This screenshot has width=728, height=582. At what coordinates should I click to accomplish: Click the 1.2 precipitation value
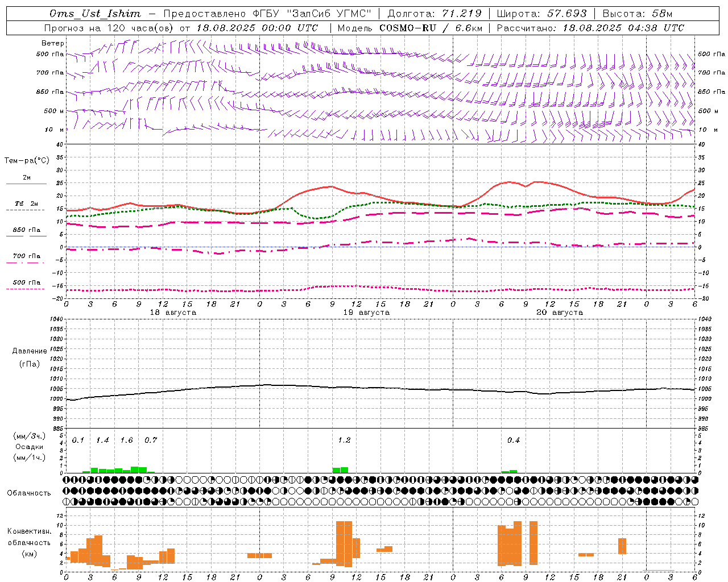pyautogui.click(x=344, y=440)
